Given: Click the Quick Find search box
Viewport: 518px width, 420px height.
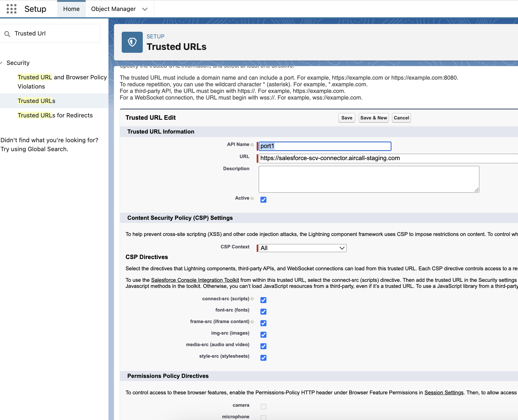Looking at the screenshot, I should (50, 33).
